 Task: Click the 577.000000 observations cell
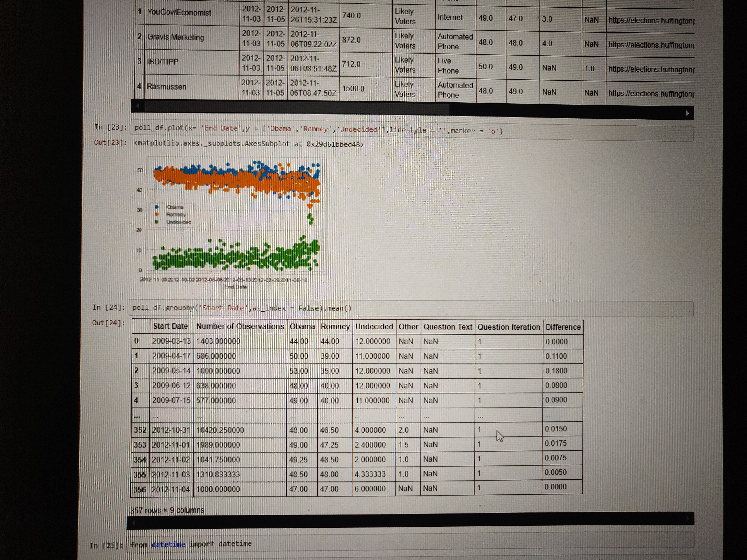(x=240, y=400)
